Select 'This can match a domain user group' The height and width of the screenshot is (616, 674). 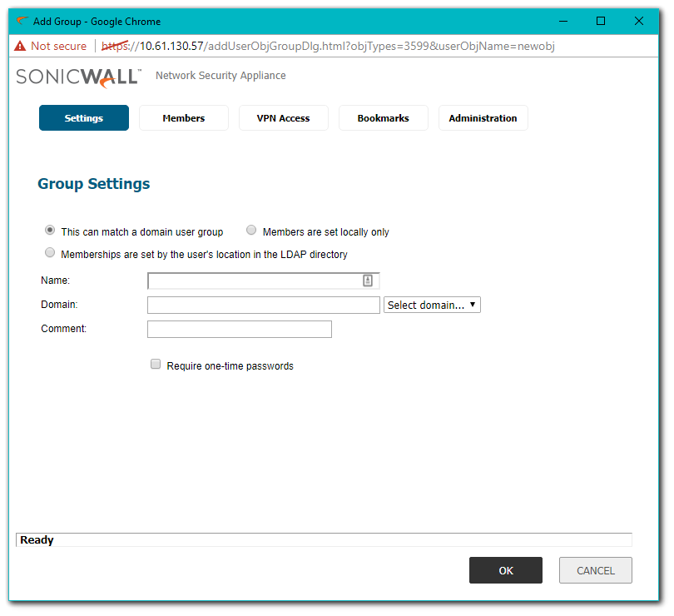[50, 231]
